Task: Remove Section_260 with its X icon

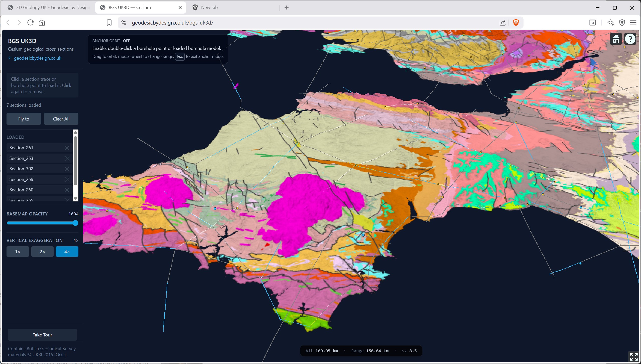Action: tap(67, 190)
